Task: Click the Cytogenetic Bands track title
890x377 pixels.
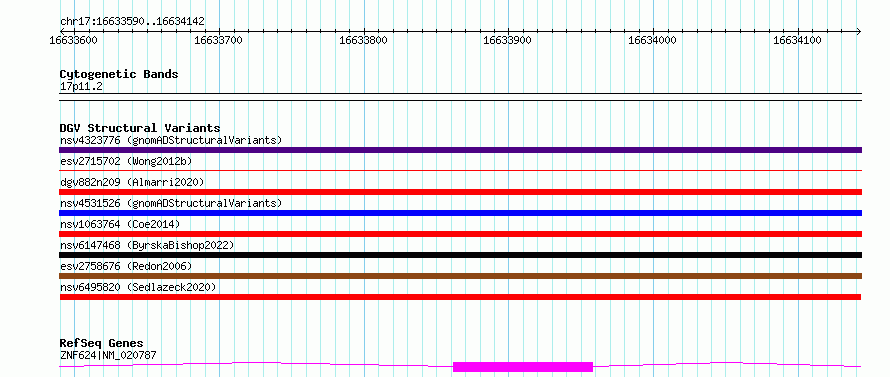Action: [x=119, y=74]
